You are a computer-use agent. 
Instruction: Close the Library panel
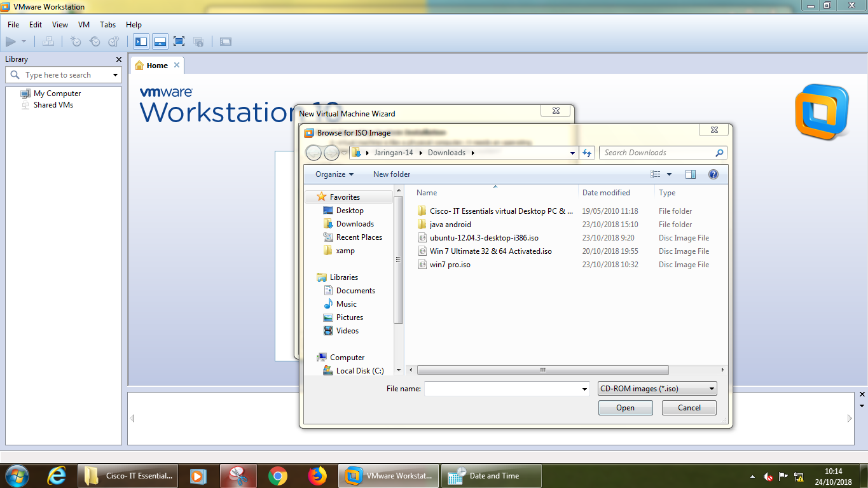[x=118, y=59]
